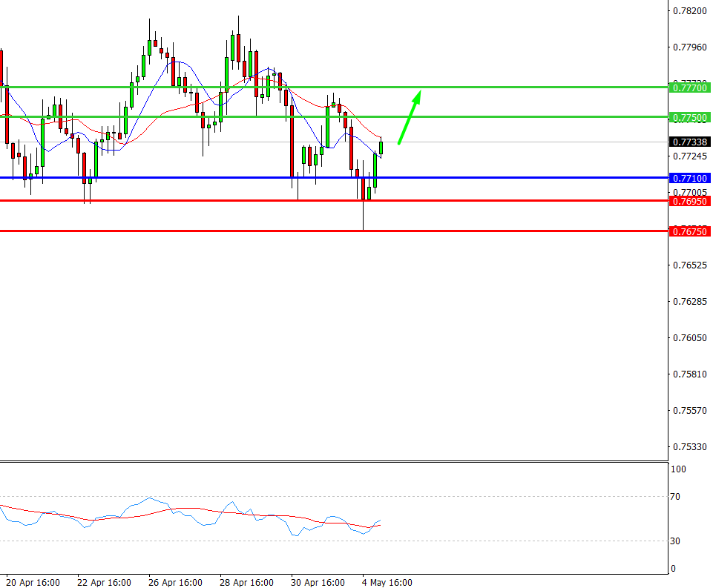Click the 30 Apr 16:00 time label
The height and width of the screenshot is (588, 713).
tap(318, 583)
